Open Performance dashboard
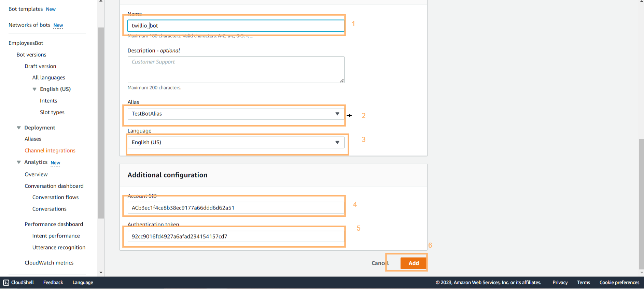 tap(54, 224)
